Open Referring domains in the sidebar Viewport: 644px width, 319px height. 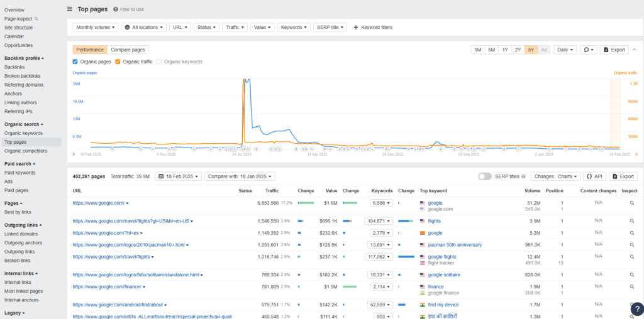click(x=24, y=85)
